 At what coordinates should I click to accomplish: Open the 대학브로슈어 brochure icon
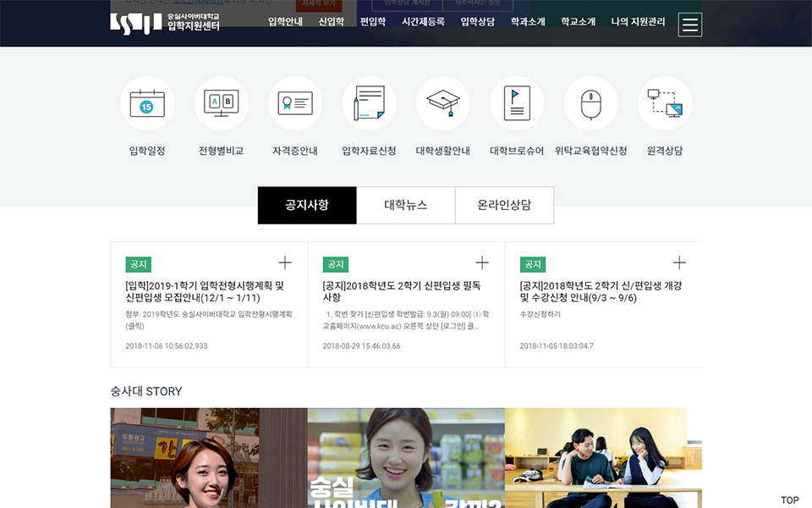click(517, 103)
